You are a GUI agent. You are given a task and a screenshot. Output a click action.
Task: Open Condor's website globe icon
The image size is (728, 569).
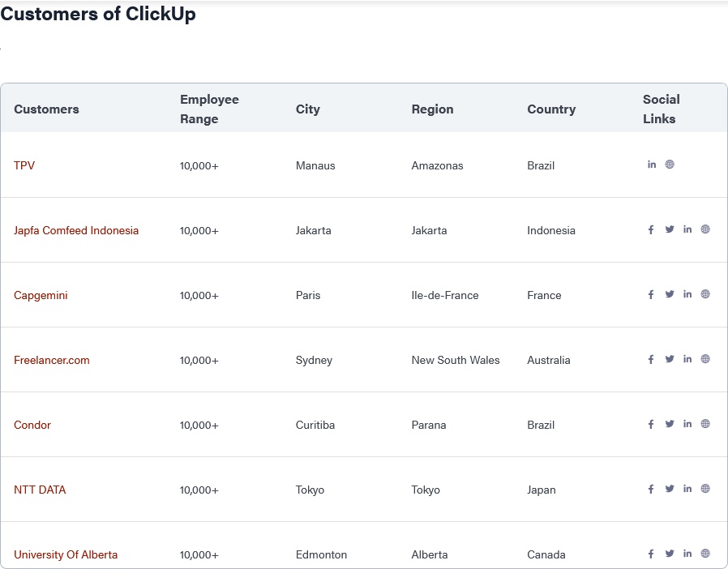click(705, 424)
